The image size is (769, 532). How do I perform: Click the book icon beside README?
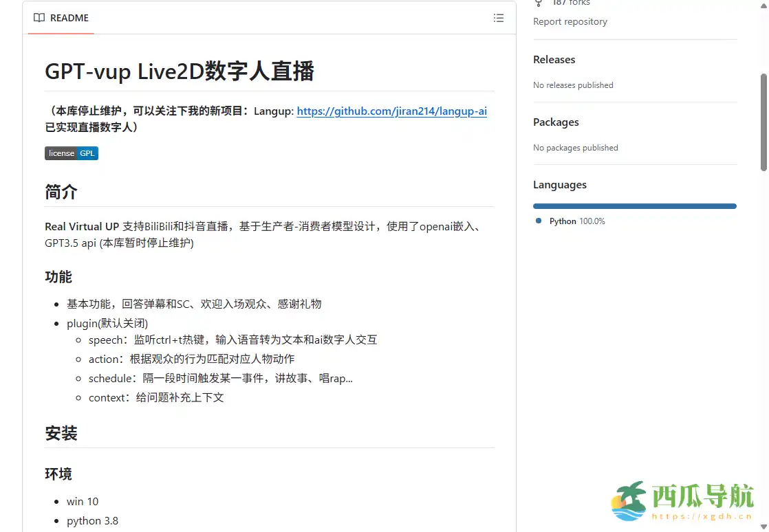(x=39, y=18)
